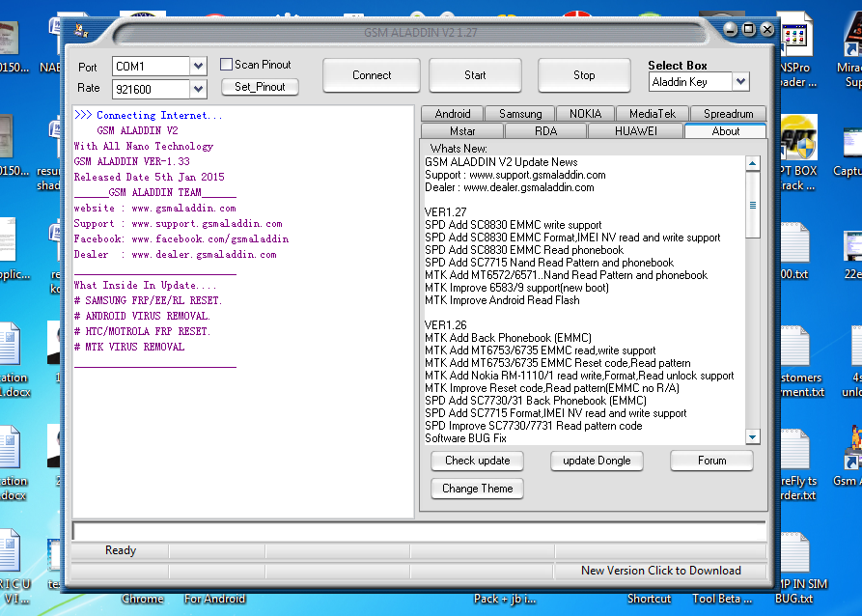
Task: Click the Rate 921600 text field
Action: tap(151, 89)
